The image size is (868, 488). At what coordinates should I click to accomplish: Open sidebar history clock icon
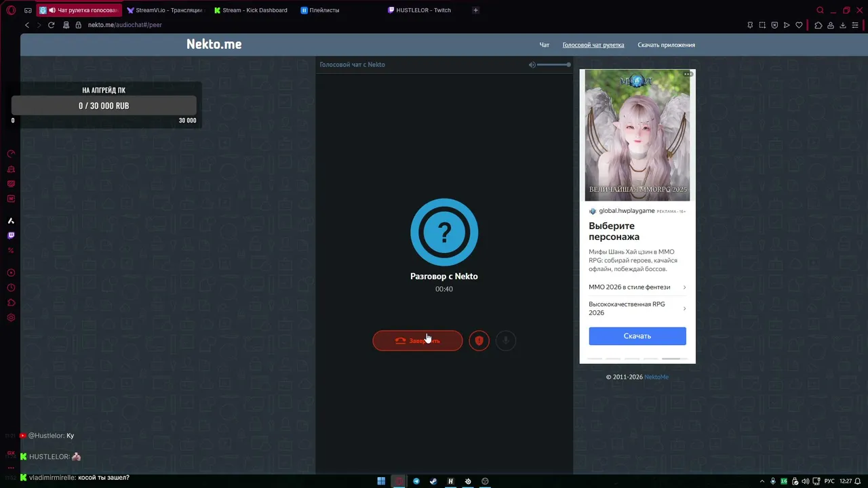tap(11, 287)
